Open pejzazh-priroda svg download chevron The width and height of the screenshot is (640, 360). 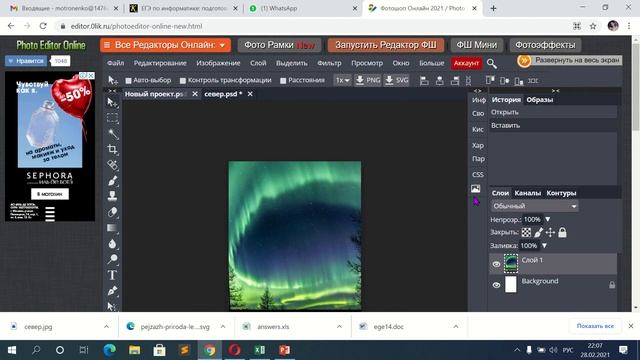[223, 327]
